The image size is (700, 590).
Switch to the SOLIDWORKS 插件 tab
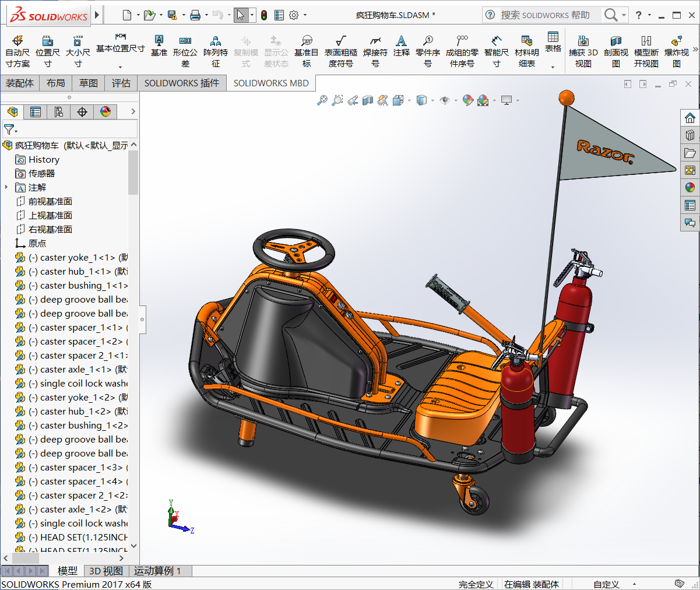pyautogui.click(x=182, y=83)
